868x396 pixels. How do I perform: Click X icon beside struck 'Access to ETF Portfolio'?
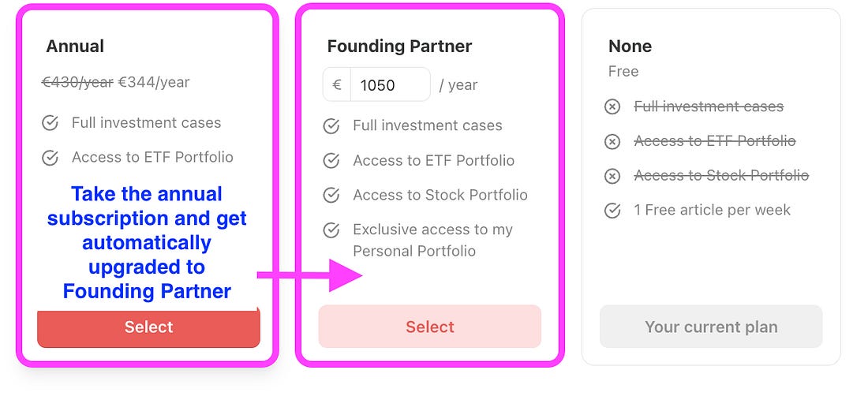coord(612,141)
